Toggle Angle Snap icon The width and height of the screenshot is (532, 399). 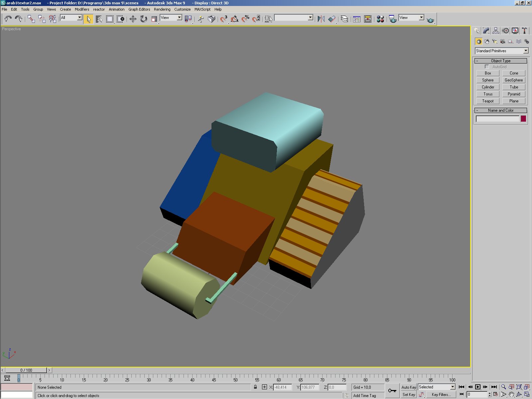(x=234, y=19)
